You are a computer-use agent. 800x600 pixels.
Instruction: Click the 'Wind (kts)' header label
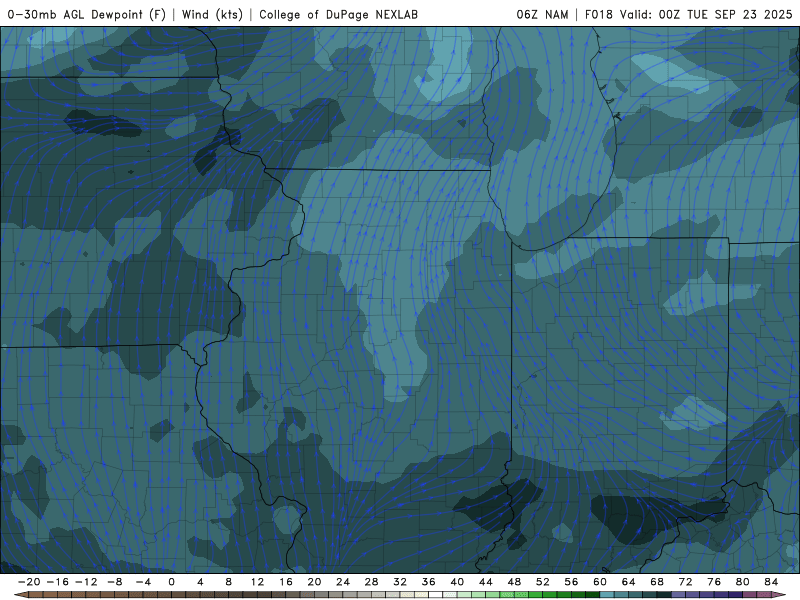(x=212, y=14)
